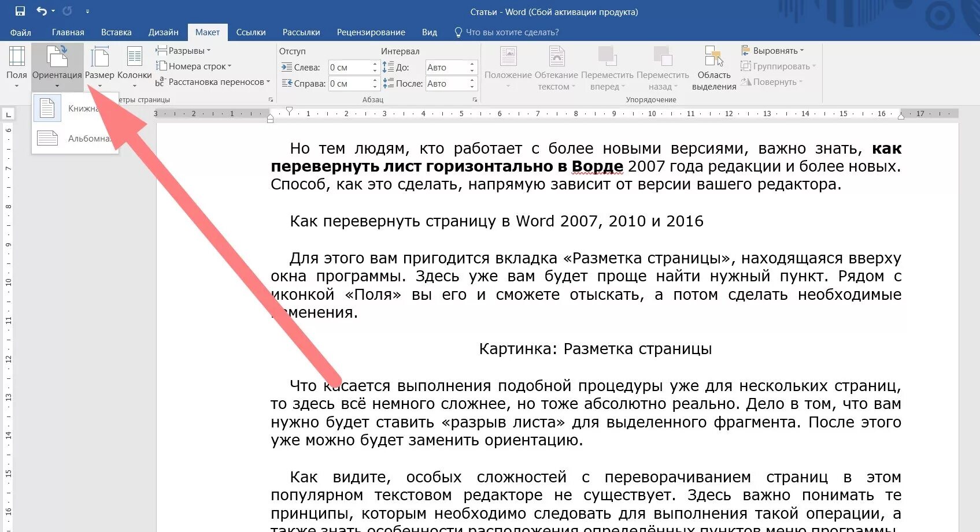Open the Ссылки tab
The image size is (980, 532).
pyautogui.click(x=251, y=32)
